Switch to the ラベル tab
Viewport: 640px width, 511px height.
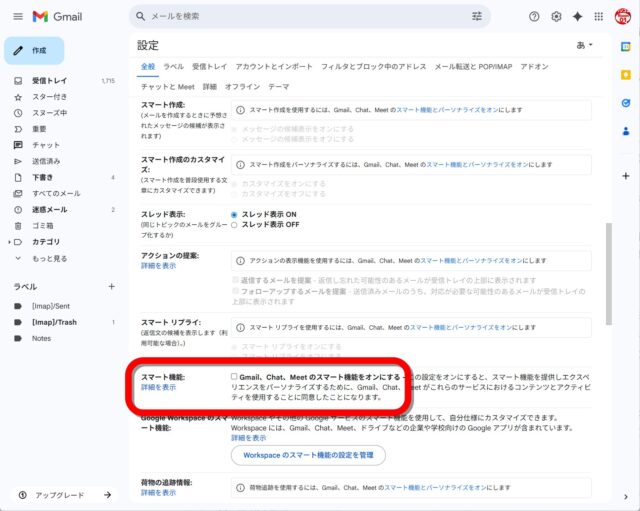(173, 67)
